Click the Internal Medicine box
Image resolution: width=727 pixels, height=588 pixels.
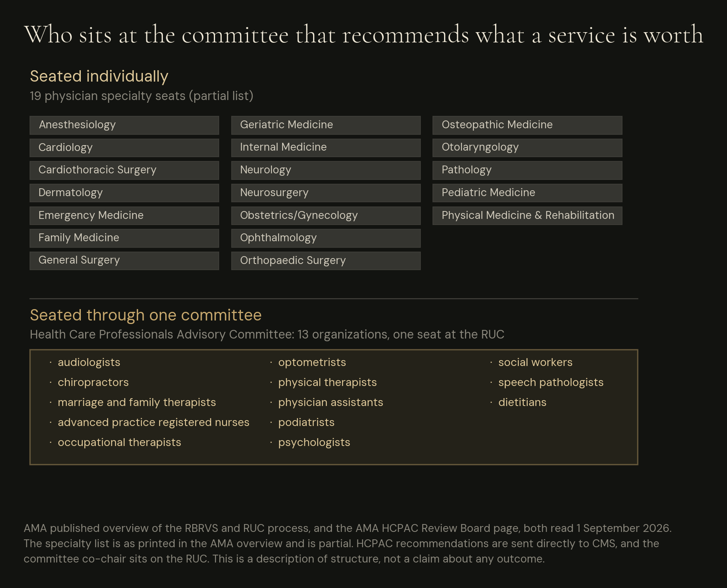[326, 148]
